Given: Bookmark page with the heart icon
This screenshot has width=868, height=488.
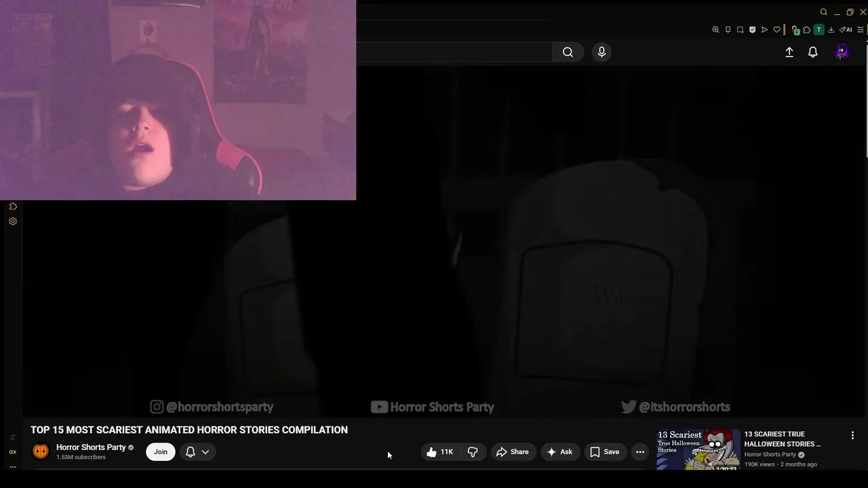Looking at the screenshot, I should coord(776,30).
